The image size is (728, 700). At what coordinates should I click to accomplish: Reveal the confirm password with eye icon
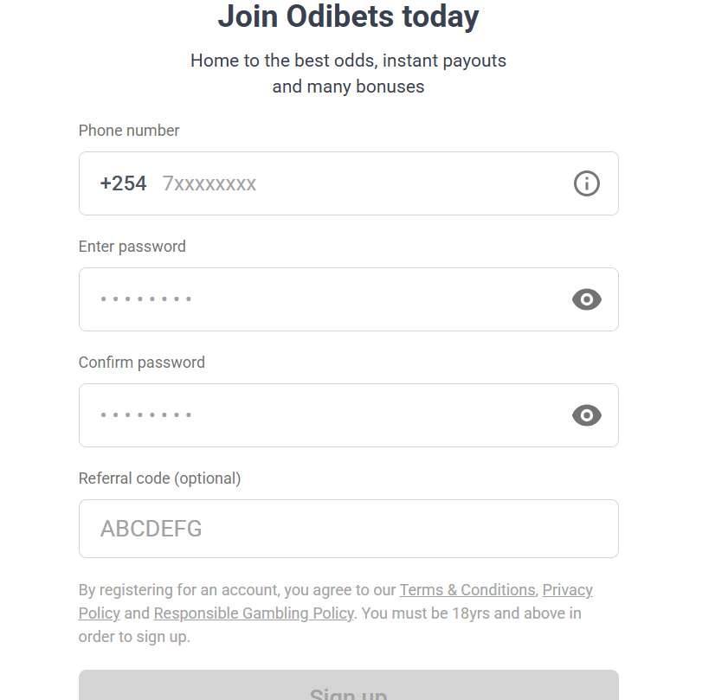pos(586,415)
